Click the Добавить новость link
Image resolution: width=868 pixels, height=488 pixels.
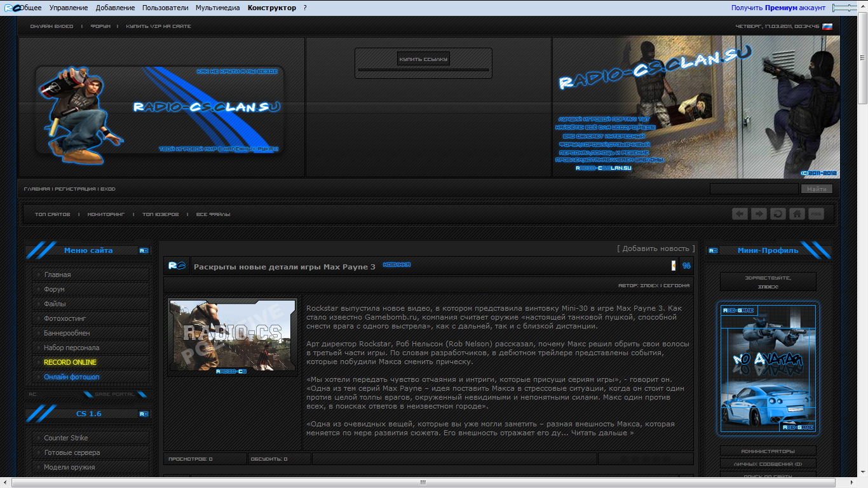656,248
